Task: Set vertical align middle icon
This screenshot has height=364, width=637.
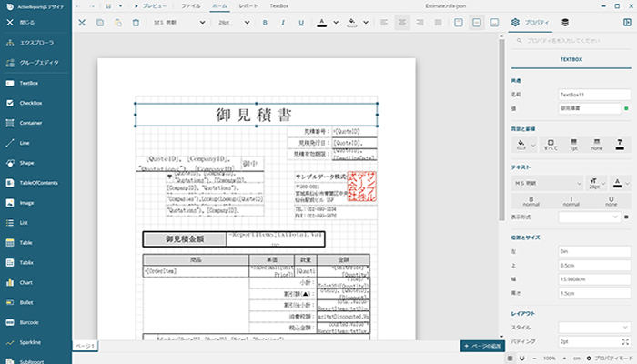Action: (477, 23)
